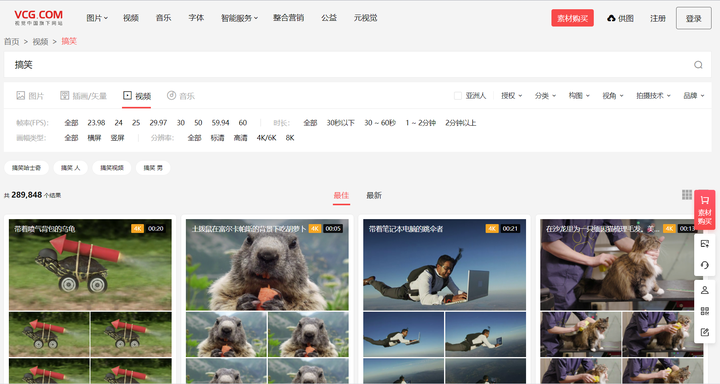The width and height of the screenshot is (720, 384).
Task: Sort results by 最佳
Action: (x=341, y=195)
